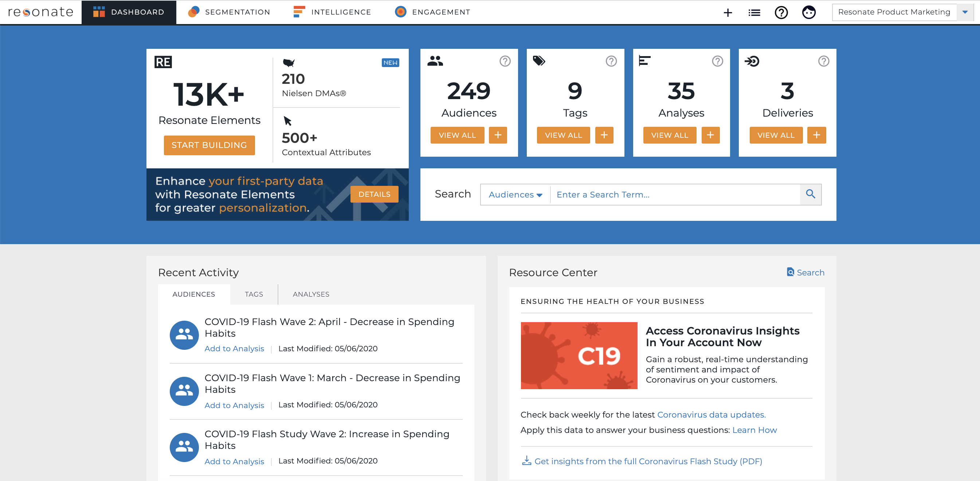This screenshot has width=980, height=481.
Task: Create a new analysis with the plus button
Action: point(710,135)
